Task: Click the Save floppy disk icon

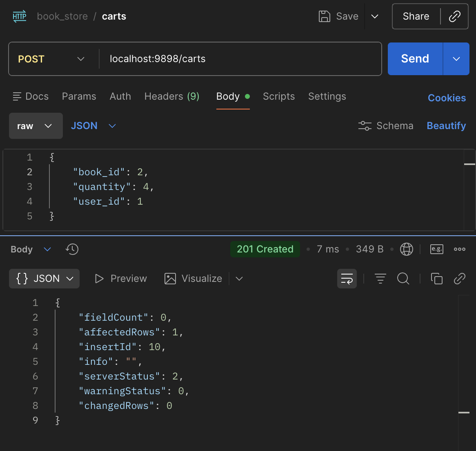Action: [x=324, y=16]
